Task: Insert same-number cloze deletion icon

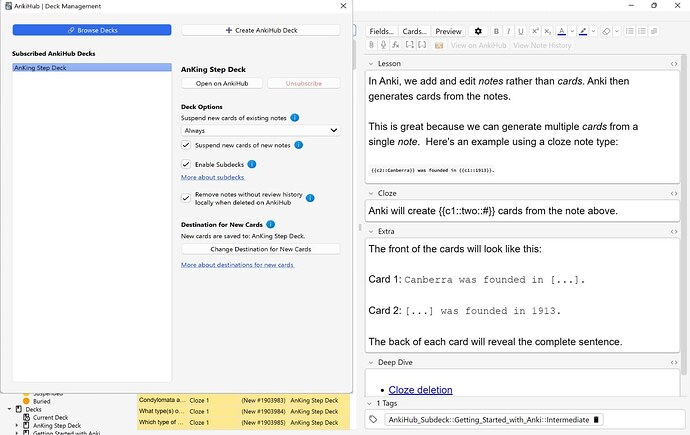Action: [422, 45]
